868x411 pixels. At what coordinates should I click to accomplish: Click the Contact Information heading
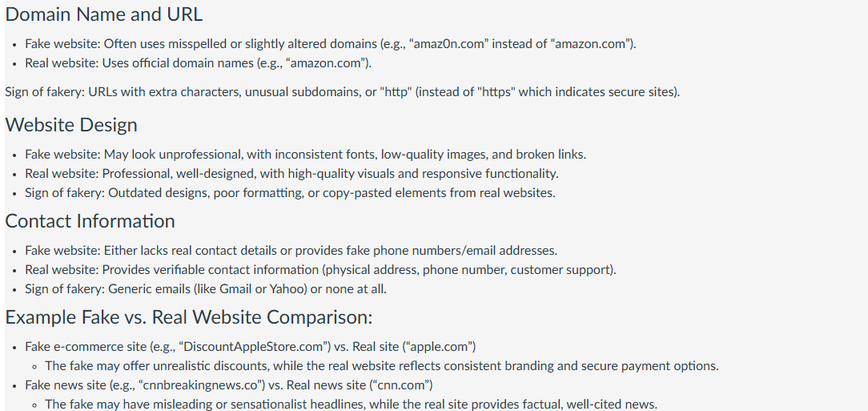click(90, 221)
